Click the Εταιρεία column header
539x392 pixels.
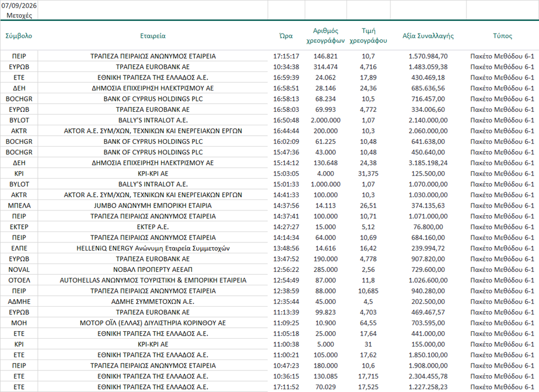click(153, 36)
